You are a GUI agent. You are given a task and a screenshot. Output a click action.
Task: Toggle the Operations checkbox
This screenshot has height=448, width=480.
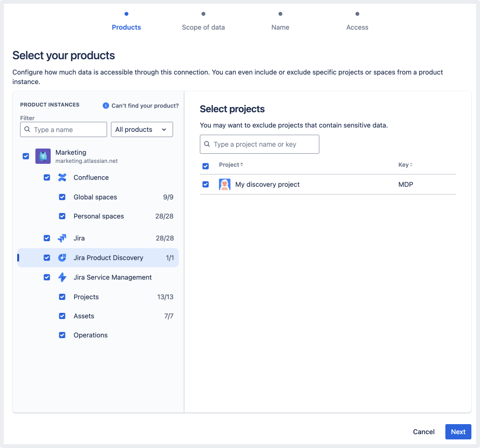click(62, 335)
